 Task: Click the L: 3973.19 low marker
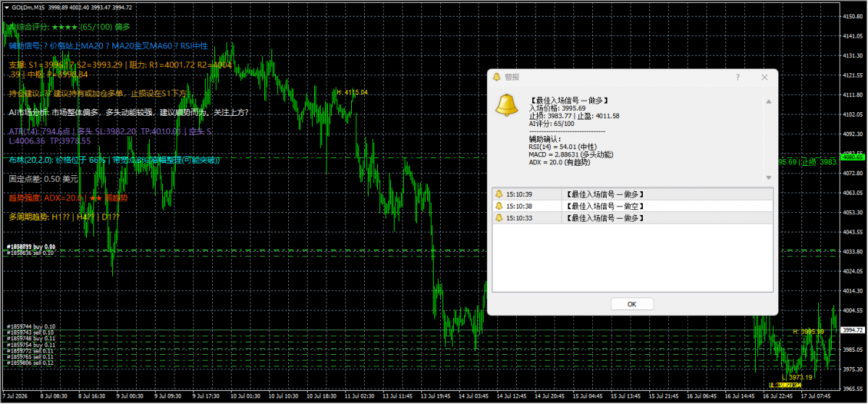point(797,377)
